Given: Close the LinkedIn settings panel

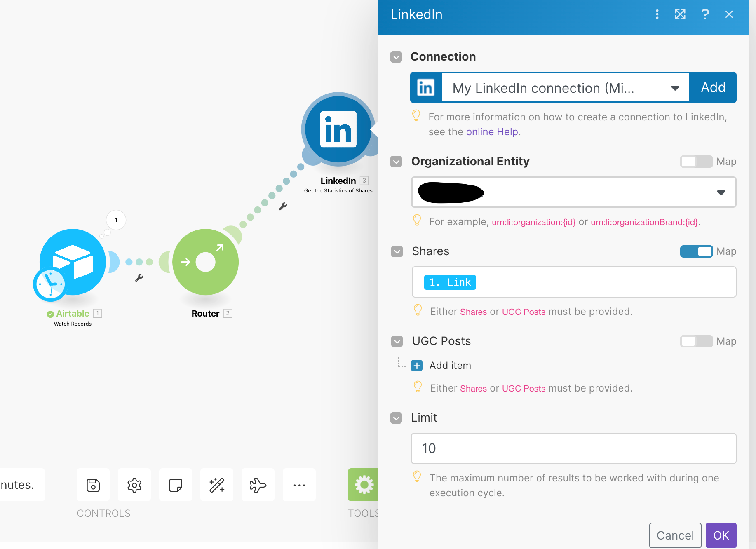Looking at the screenshot, I should click(729, 14).
